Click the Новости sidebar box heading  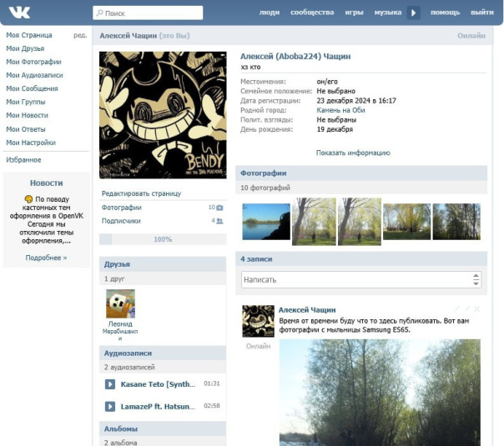[x=46, y=183]
